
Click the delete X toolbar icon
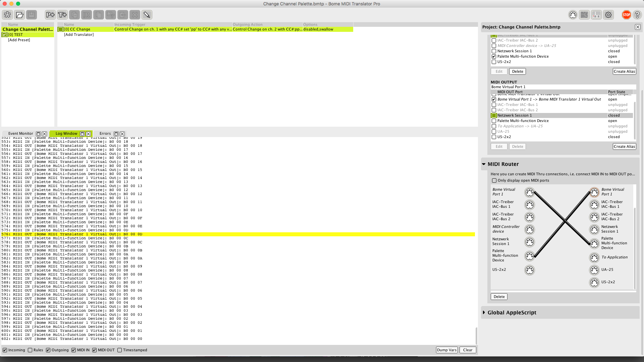pyautogui.click(x=135, y=15)
